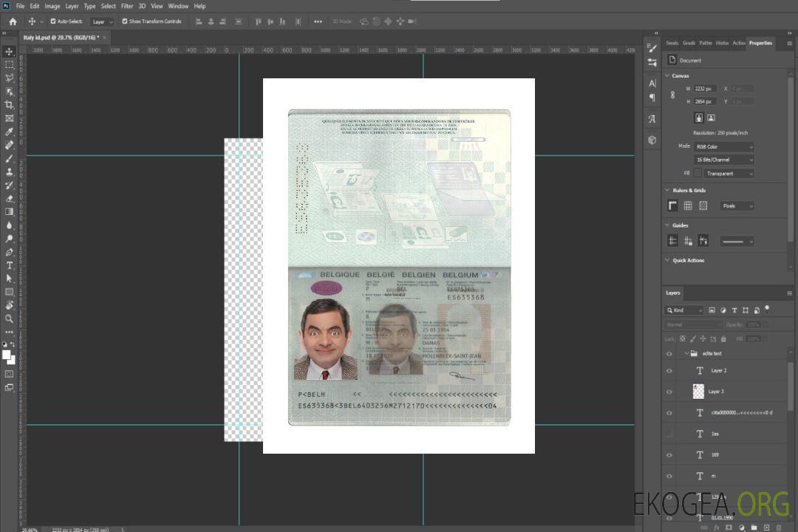
Task: Open the RGB Color mode dropdown
Action: click(x=723, y=146)
